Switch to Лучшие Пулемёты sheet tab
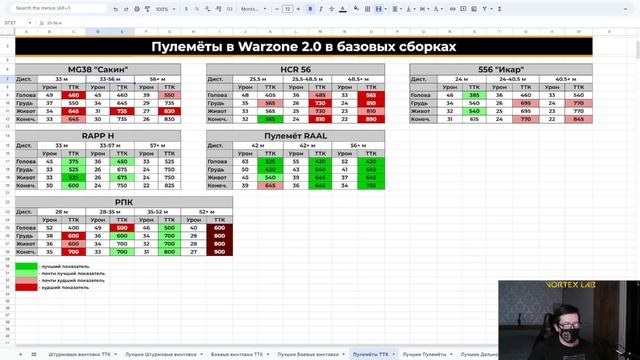 click(x=424, y=354)
